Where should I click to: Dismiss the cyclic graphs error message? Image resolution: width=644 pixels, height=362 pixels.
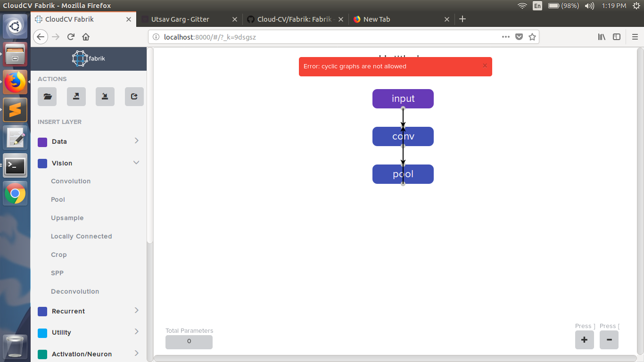485,66
